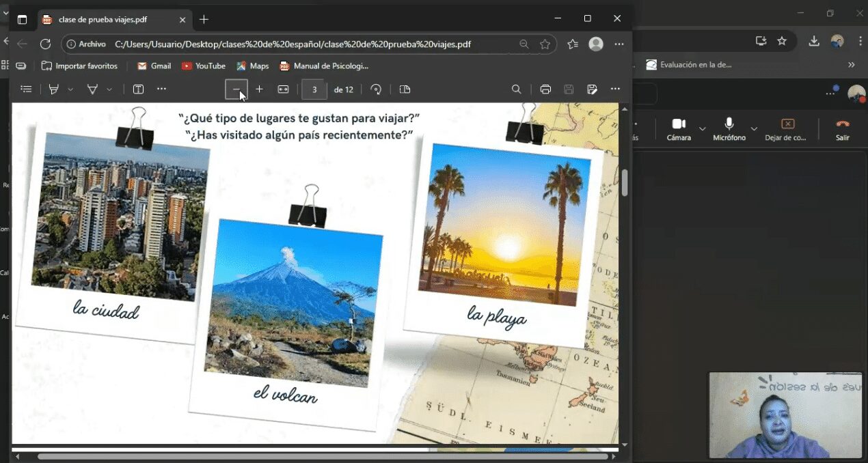The width and height of the screenshot is (868, 463).
Task: Click the fit to width icon
Action: tap(283, 89)
